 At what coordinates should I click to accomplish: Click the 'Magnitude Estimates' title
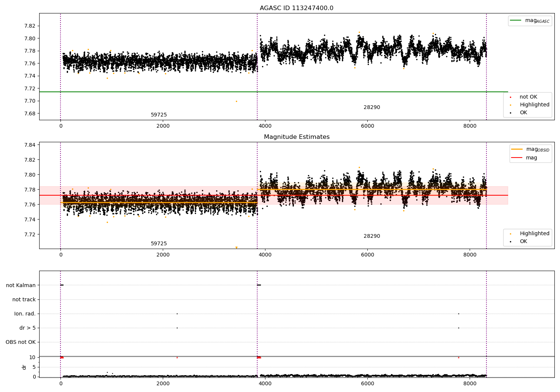pos(296,137)
